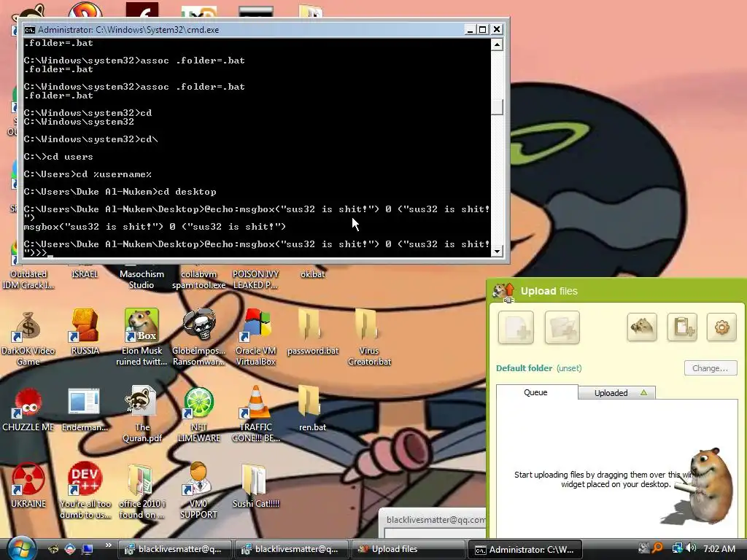Open the network tray icon

coord(676,548)
